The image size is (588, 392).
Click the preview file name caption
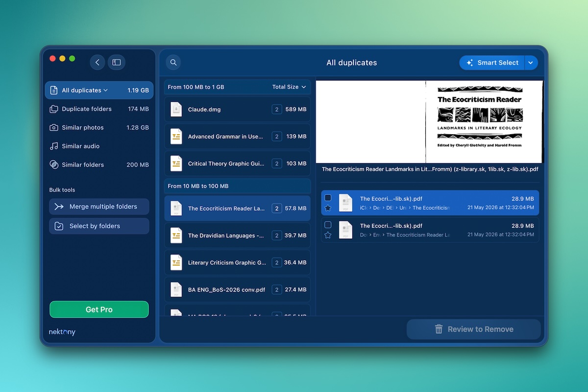pos(430,169)
